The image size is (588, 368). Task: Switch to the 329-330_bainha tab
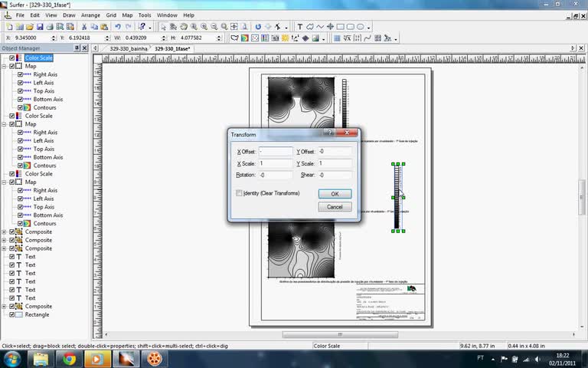point(128,48)
